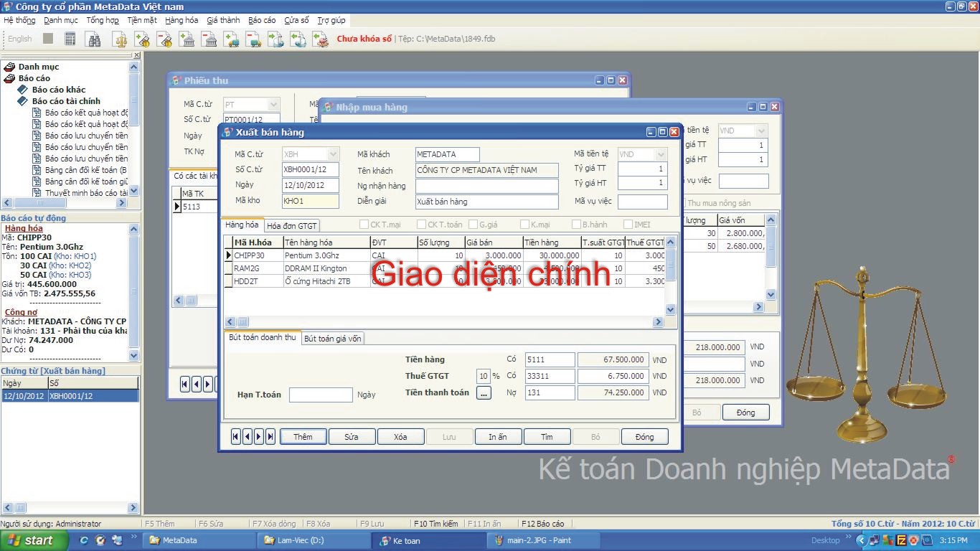Screen dimensions: 980x551
Task: Click horizontal scrollbar of goods grid
Action: [x=445, y=322]
